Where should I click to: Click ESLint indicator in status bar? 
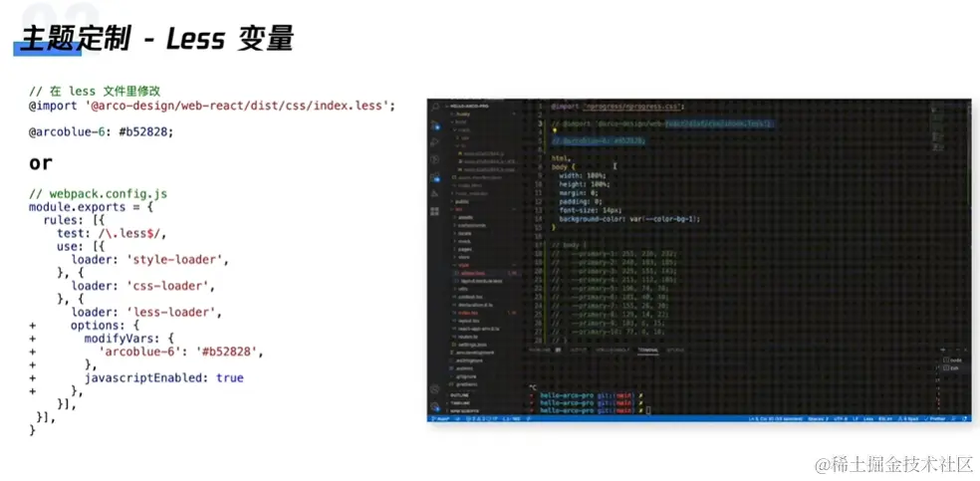tap(885, 419)
